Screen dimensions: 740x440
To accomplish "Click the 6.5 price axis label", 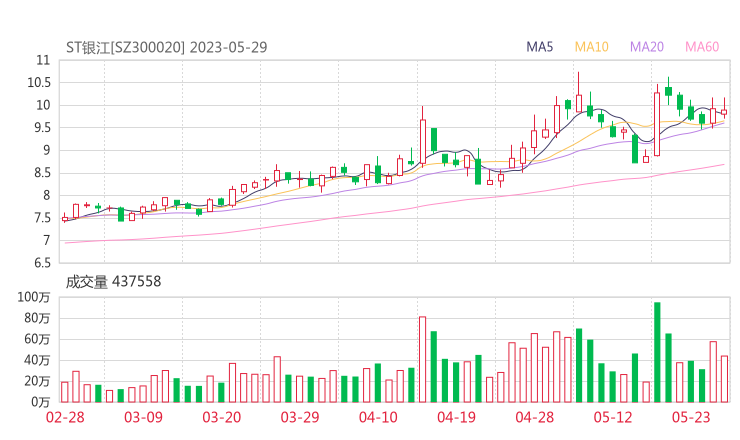I will click(38, 263).
